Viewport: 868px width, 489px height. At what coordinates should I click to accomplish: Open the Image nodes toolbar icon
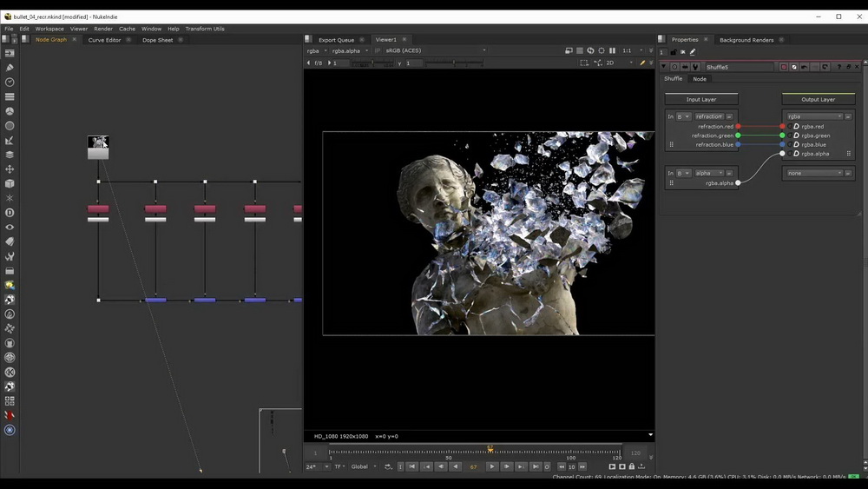10,53
